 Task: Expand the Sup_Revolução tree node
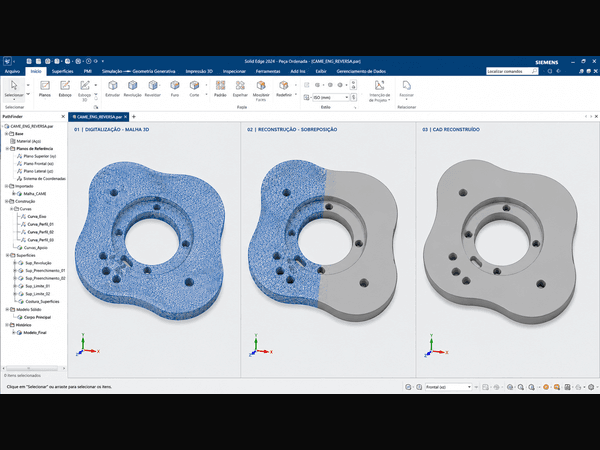15,263
